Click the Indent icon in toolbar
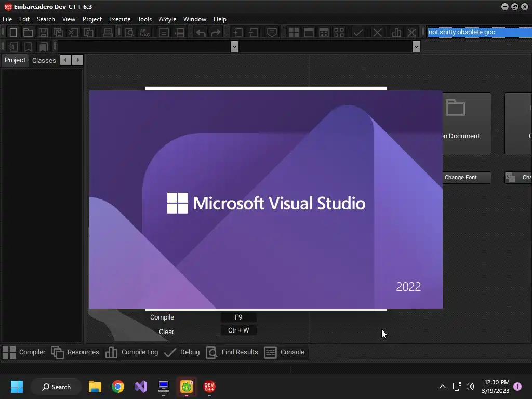The width and height of the screenshot is (532, 399). (238, 33)
